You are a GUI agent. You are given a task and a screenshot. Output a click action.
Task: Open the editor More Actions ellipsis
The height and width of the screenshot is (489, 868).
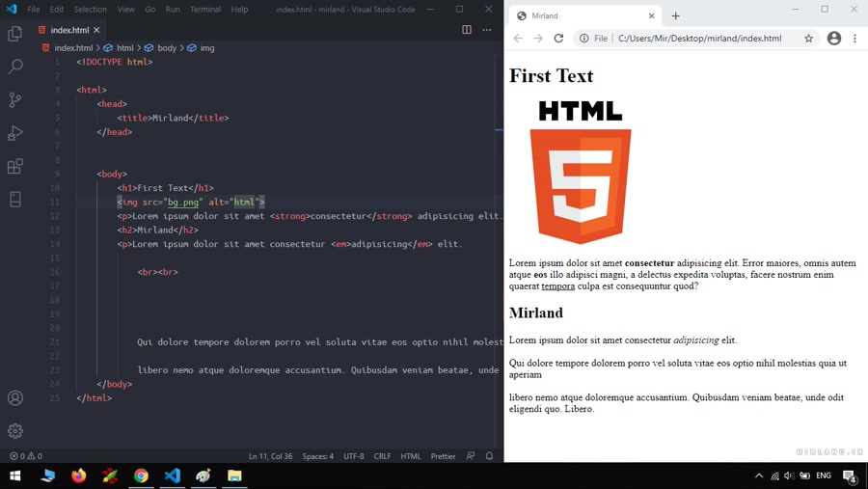487,30
